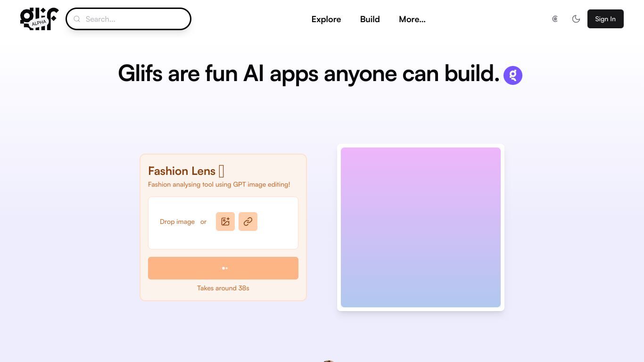Click the Drop image area

click(223, 223)
